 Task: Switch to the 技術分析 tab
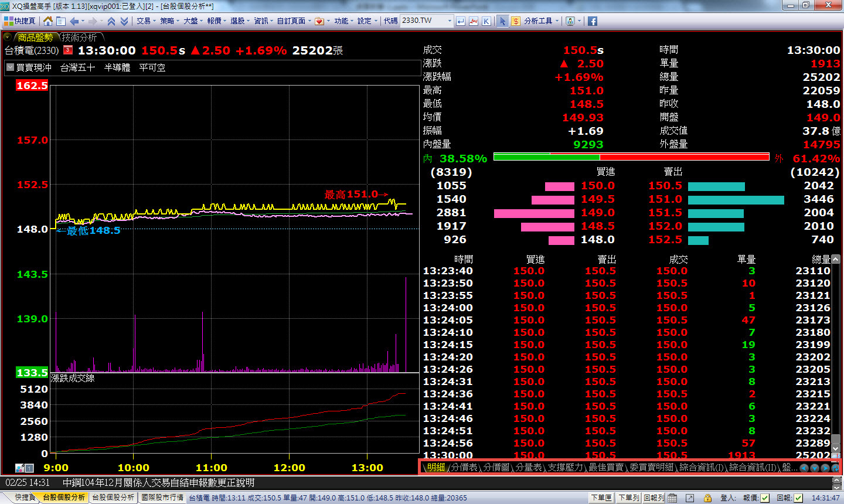pos(80,38)
